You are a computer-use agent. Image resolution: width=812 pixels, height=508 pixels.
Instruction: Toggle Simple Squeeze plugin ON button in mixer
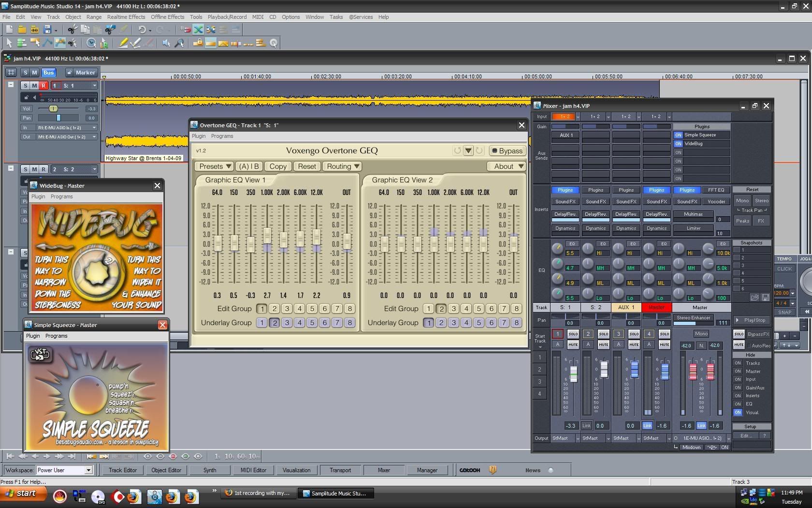pyautogui.click(x=678, y=135)
